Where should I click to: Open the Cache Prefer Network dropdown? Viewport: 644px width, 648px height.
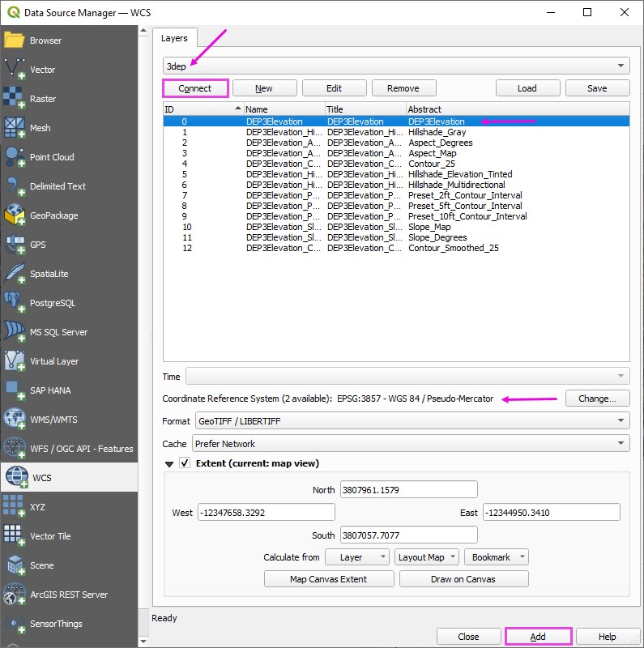[412, 444]
